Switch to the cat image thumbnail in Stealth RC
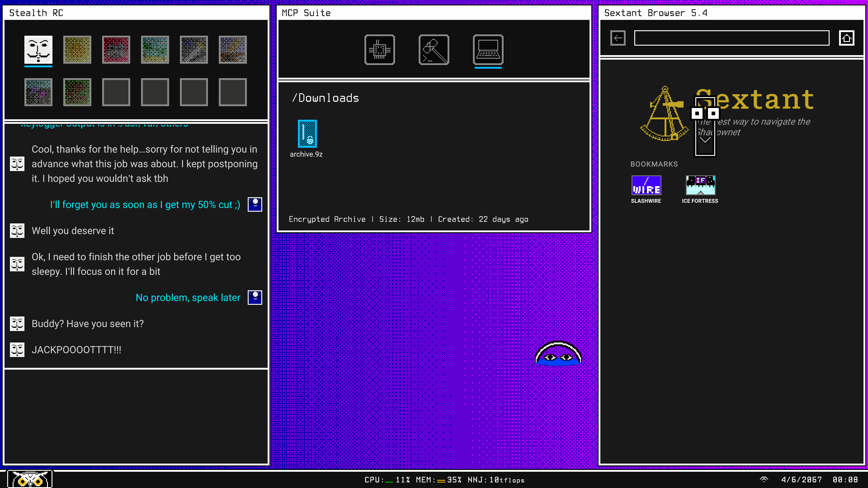868x488 pixels. coord(116,50)
